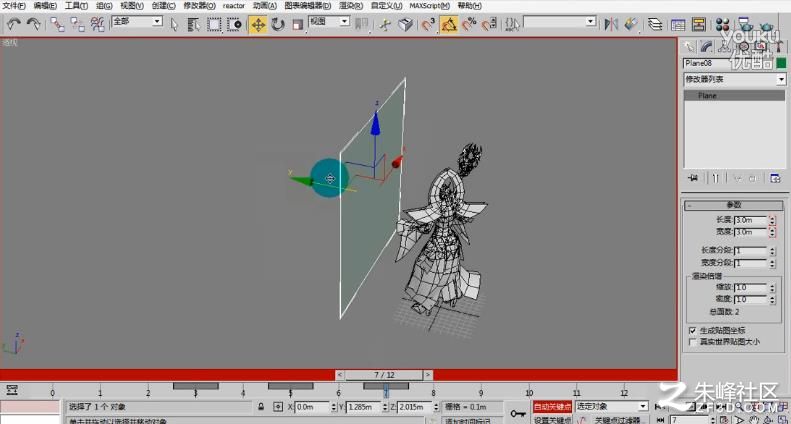Select the Plane entry in modifier stack

click(x=734, y=95)
